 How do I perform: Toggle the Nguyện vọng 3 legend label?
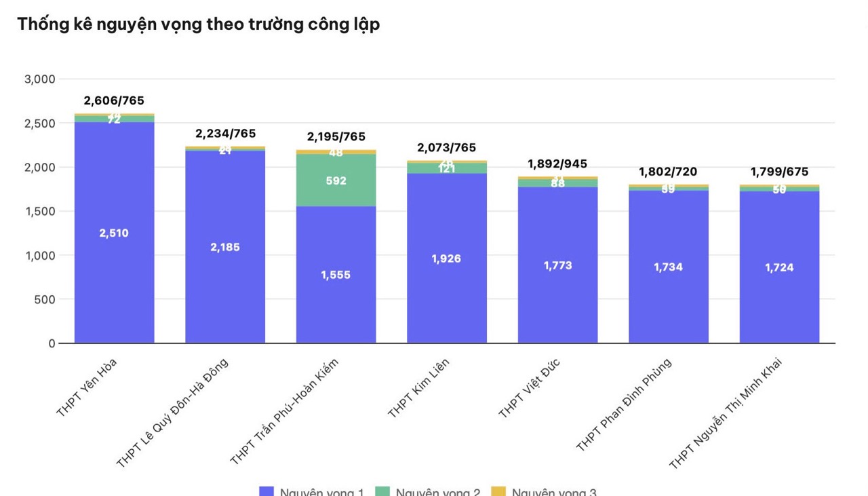[x=554, y=492]
